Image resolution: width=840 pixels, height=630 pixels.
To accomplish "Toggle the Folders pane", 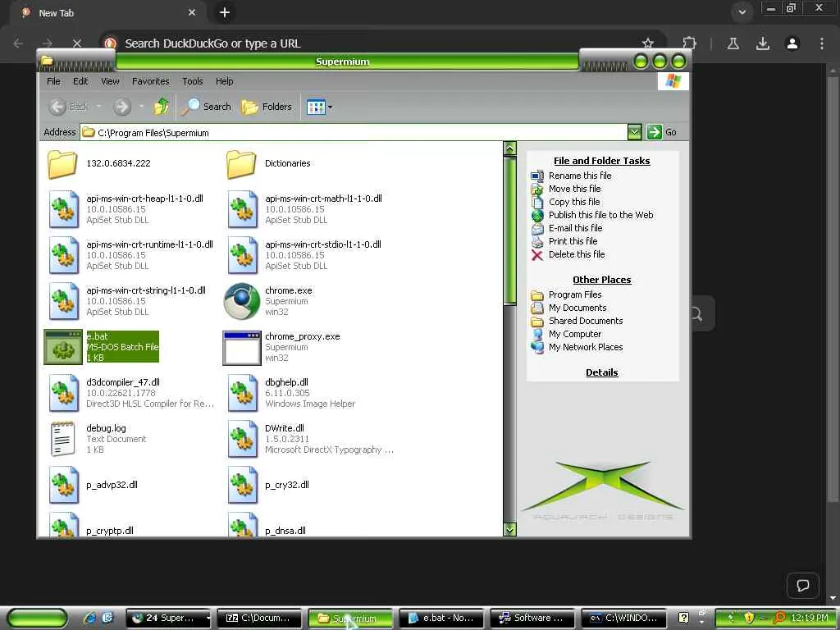I will pyautogui.click(x=267, y=107).
